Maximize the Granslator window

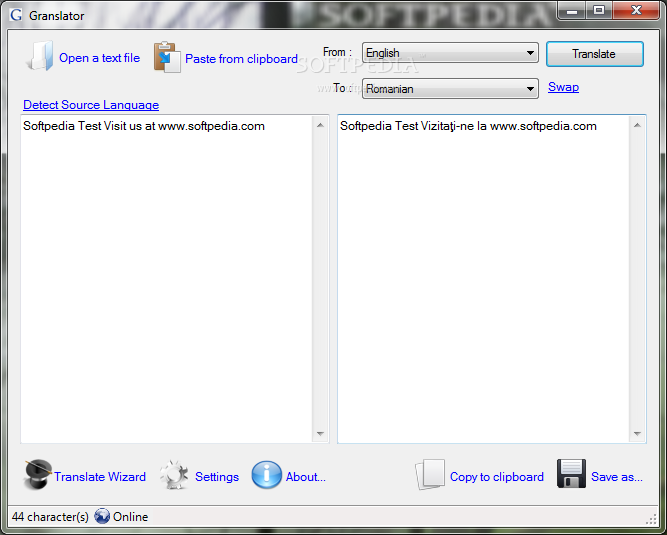(599, 10)
